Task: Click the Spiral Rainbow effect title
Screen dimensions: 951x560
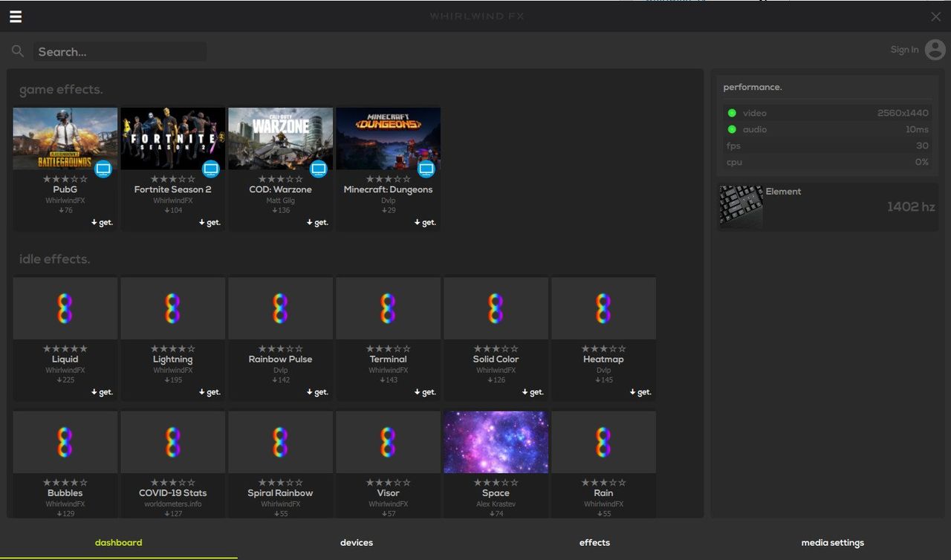Action: point(281,493)
